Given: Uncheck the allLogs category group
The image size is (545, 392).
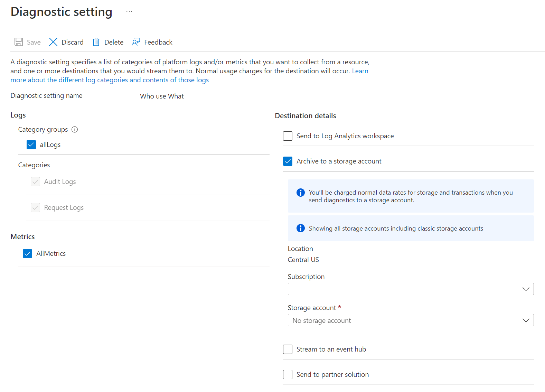Looking at the screenshot, I should tap(31, 145).
